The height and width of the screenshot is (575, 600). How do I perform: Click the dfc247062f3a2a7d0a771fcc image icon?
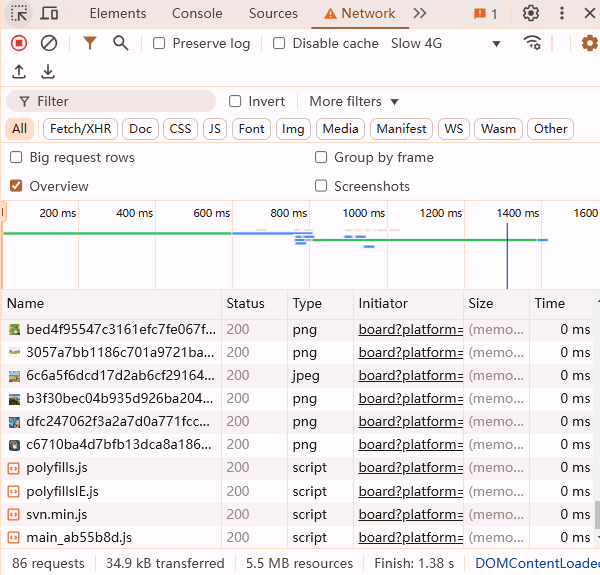point(14,422)
